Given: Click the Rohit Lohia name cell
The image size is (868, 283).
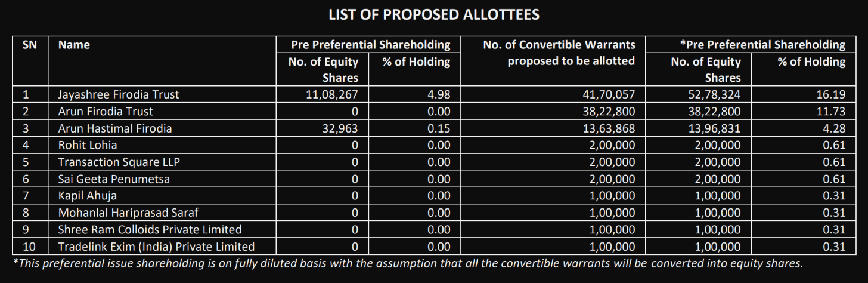Looking at the screenshot, I should coord(88,145).
